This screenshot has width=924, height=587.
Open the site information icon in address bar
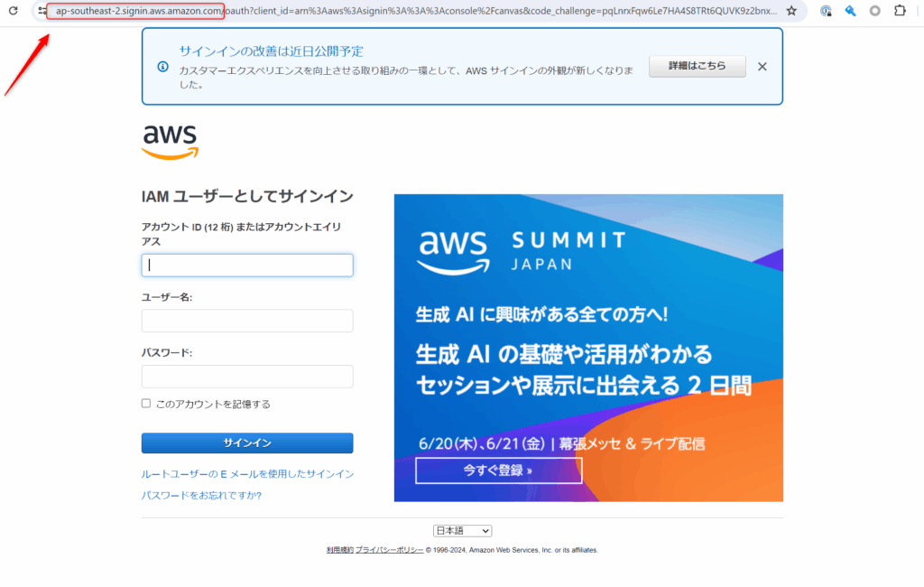[42, 11]
